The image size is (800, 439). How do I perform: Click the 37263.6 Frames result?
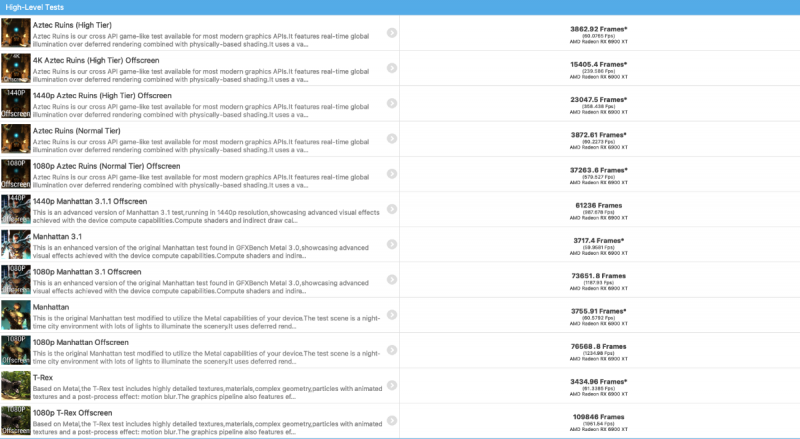[598, 170]
